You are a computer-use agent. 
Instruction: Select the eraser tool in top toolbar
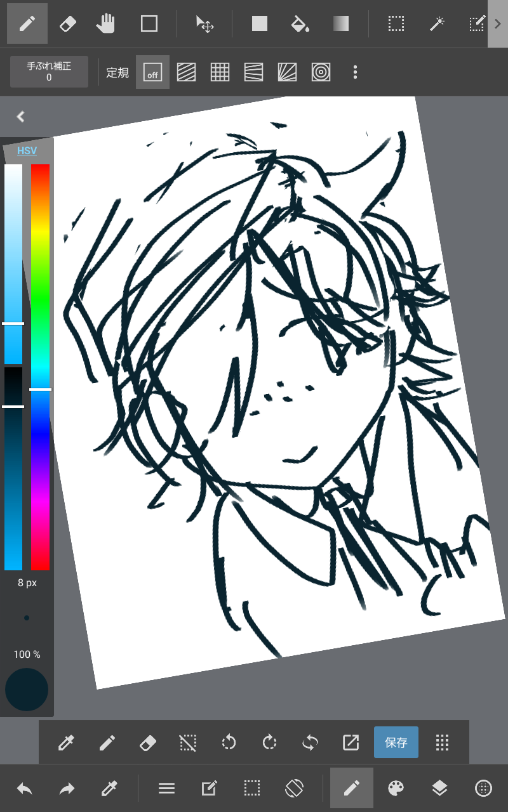(x=67, y=24)
